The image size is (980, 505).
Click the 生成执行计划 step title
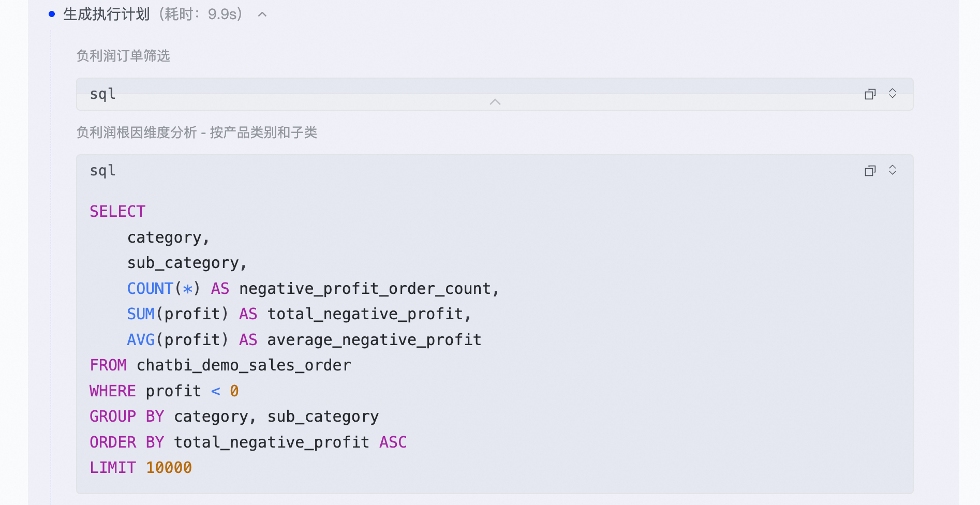click(107, 14)
